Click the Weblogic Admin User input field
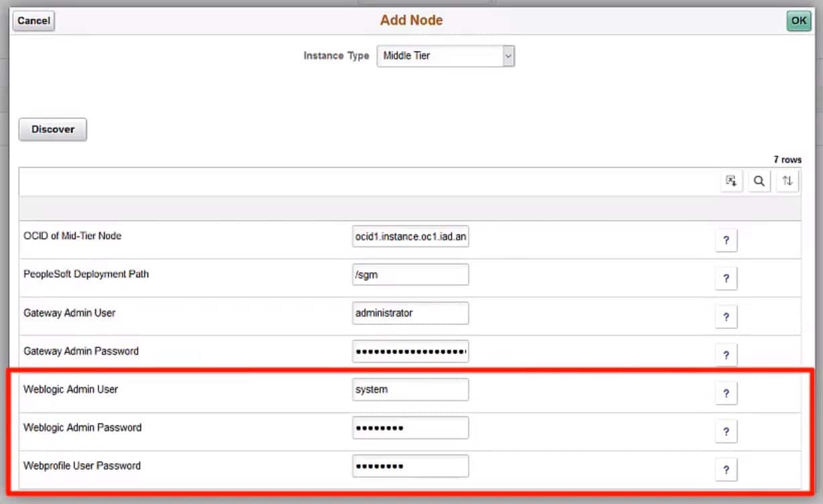 click(410, 389)
